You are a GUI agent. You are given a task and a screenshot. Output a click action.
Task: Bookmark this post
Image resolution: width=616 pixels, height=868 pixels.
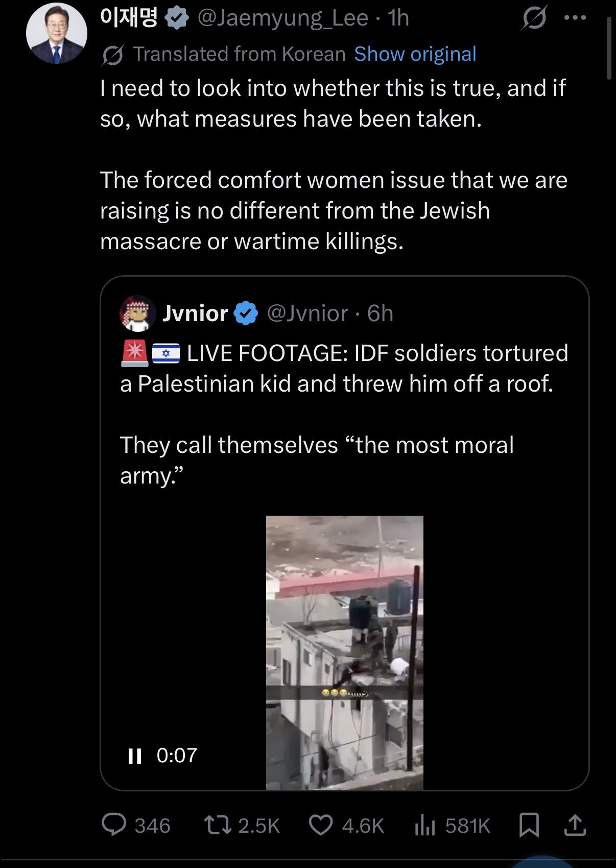[x=529, y=825]
